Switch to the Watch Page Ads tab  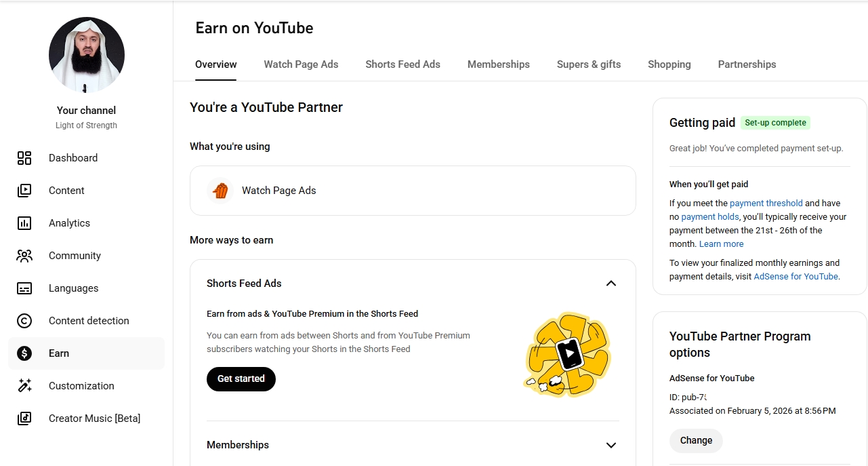[x=301, y=64]
